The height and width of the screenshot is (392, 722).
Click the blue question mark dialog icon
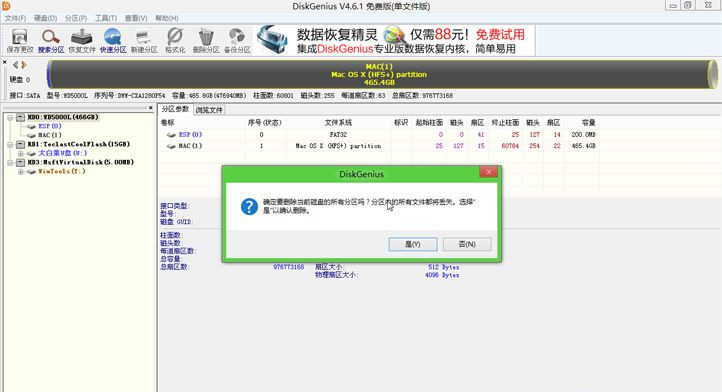click(x=249, y=206)
